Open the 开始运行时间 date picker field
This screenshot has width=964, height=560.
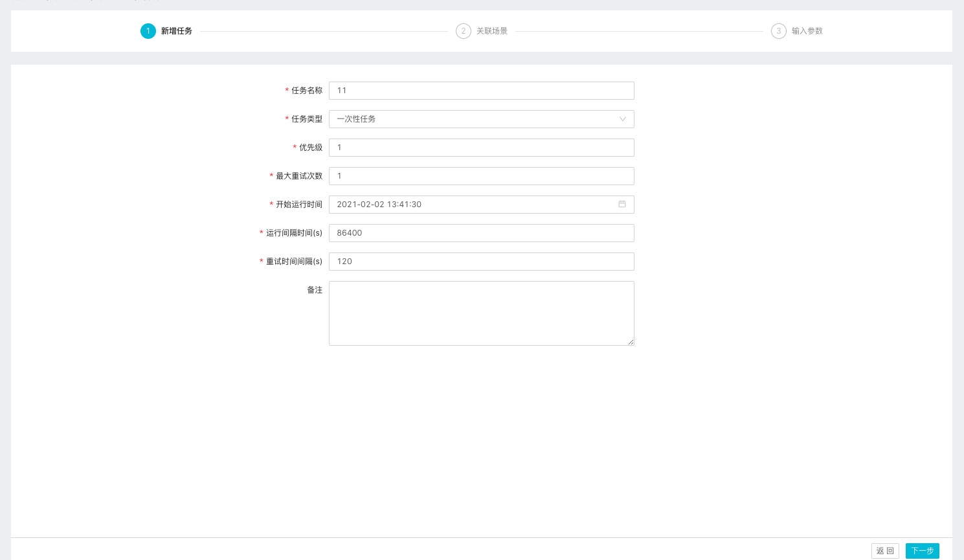(482, 205)
